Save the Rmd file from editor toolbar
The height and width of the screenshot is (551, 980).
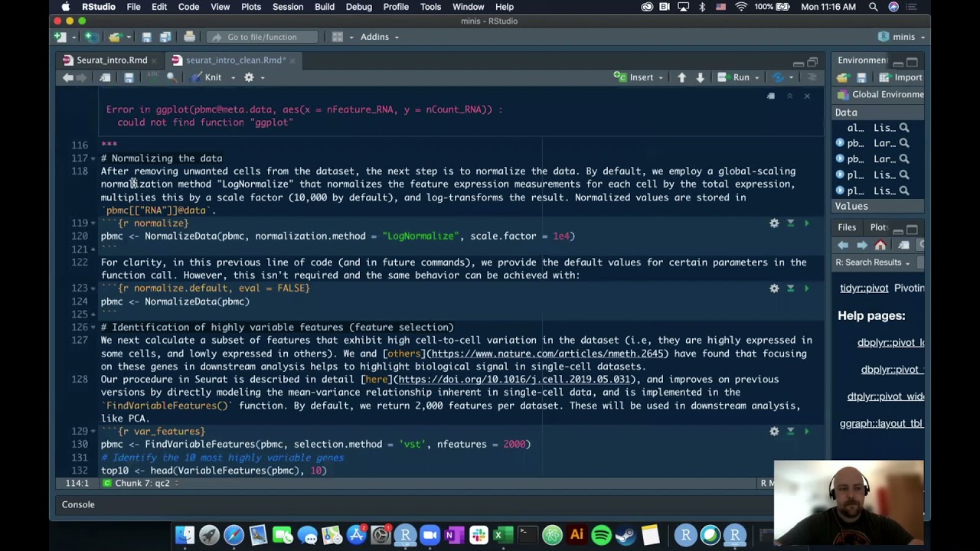pos(129,77)
